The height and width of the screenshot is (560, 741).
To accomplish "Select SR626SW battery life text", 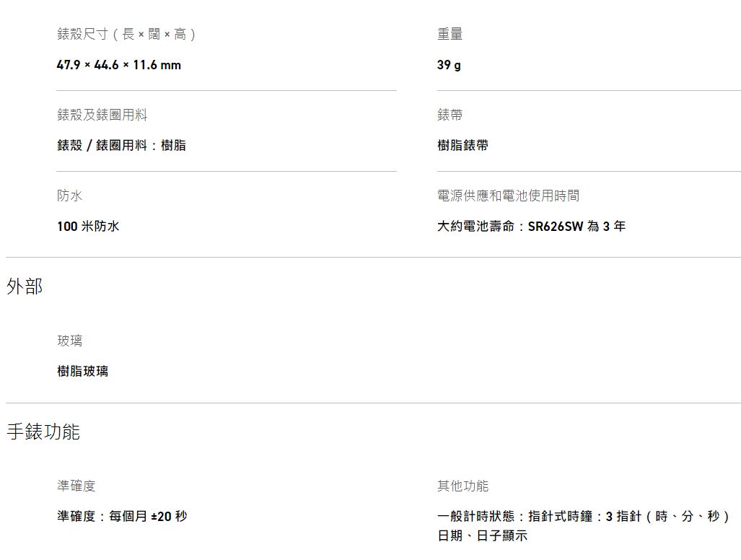I will tap(531, 226).
